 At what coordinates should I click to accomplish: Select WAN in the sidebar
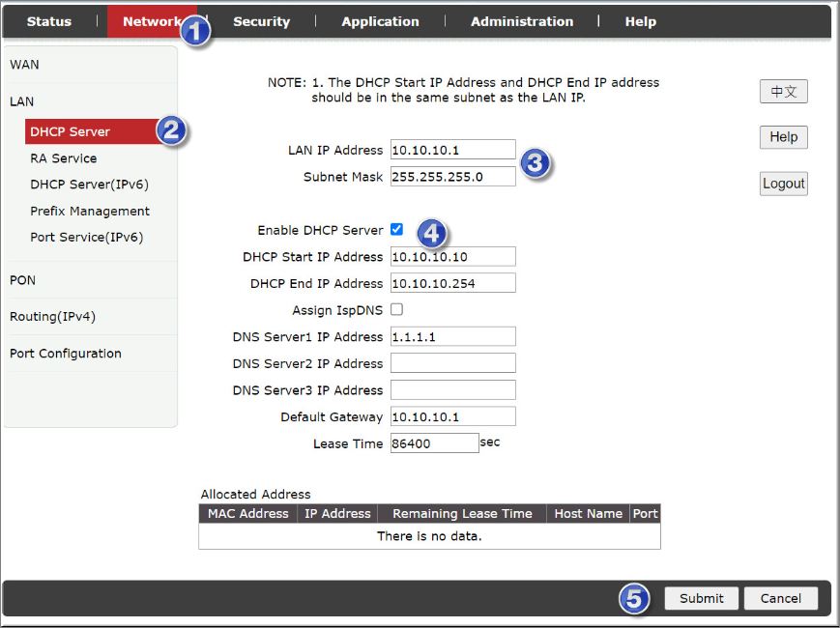tap(23, 65)
